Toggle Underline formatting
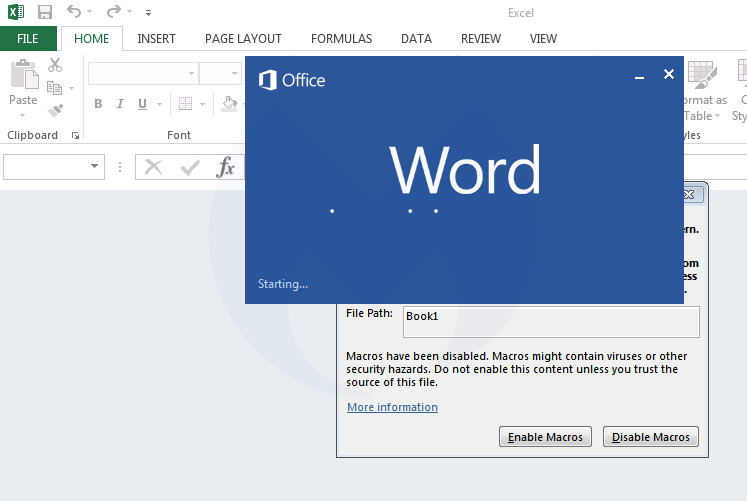Image resolution: width=747 pixels, height=501 pixels. coord(142,104)
